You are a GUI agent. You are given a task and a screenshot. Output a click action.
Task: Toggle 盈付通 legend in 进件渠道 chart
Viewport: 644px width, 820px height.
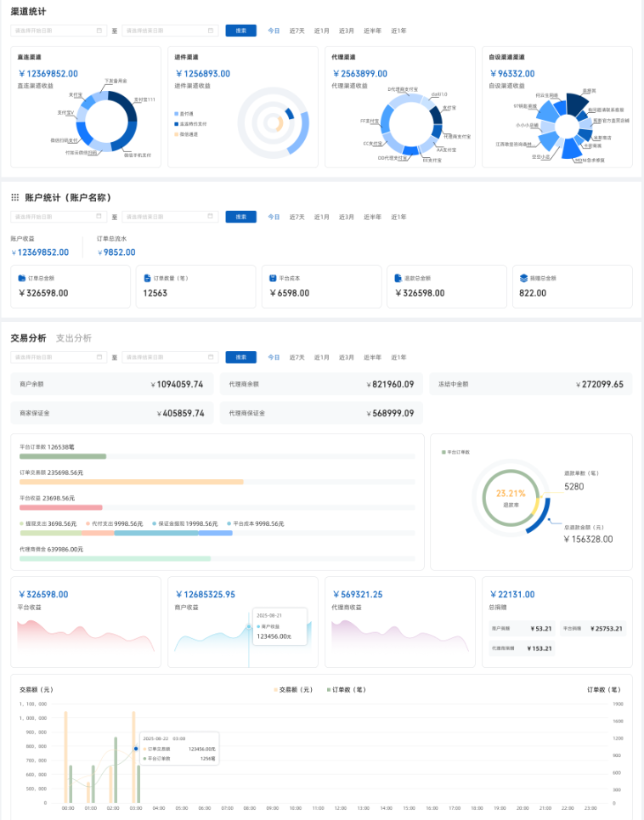pos(185,113)
